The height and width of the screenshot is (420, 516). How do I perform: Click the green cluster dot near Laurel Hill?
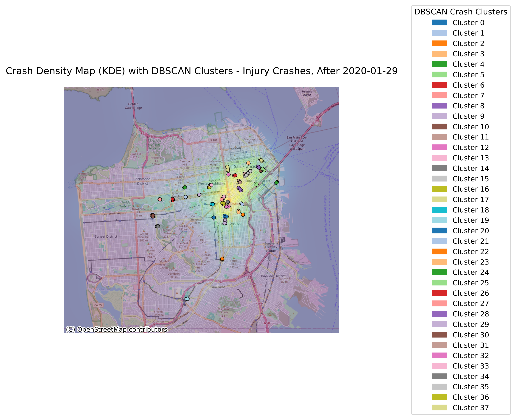pos(184,187)
